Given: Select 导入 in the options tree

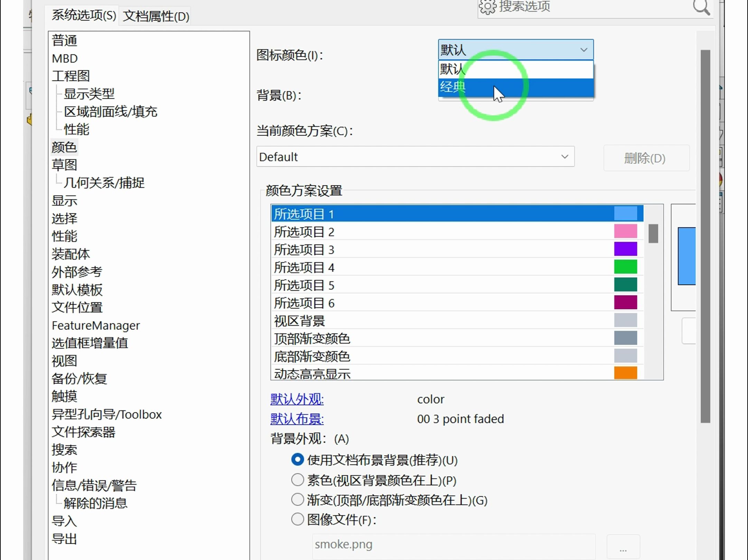Looking at the screenshot, I should (64, 521).
